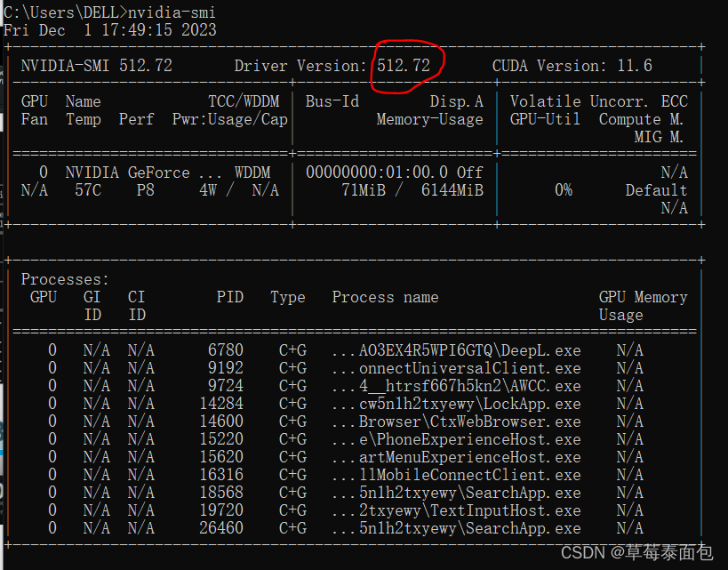
Task: Click PID 15220 in process list
Action: [x=221, y=439]
